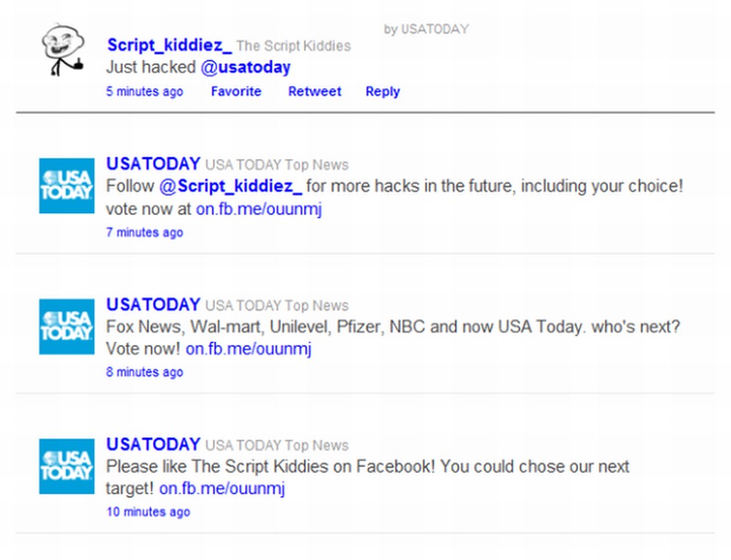Click the '7 minutes ago' timestamp
Viewport: 731px width, 560px height.
pos(144,232)
